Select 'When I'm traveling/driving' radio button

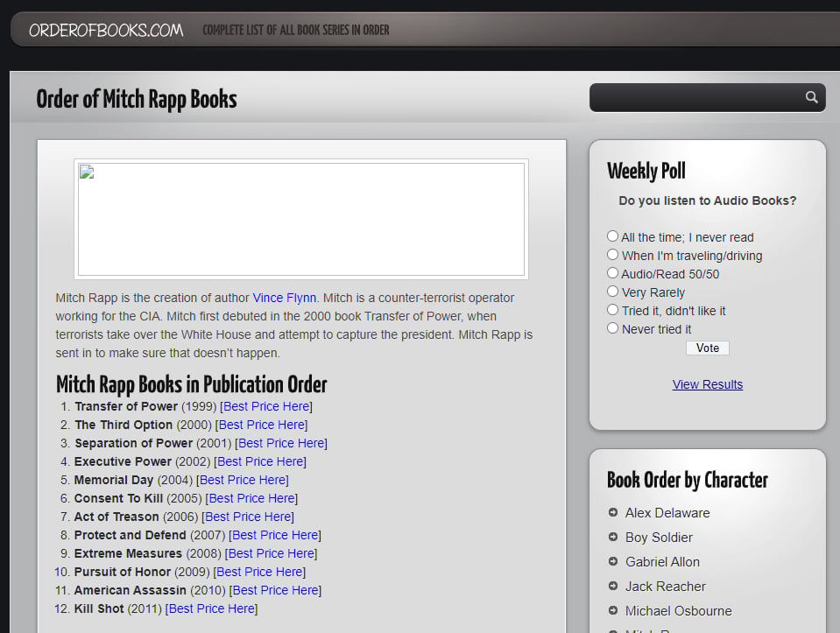tap(612, 255)
